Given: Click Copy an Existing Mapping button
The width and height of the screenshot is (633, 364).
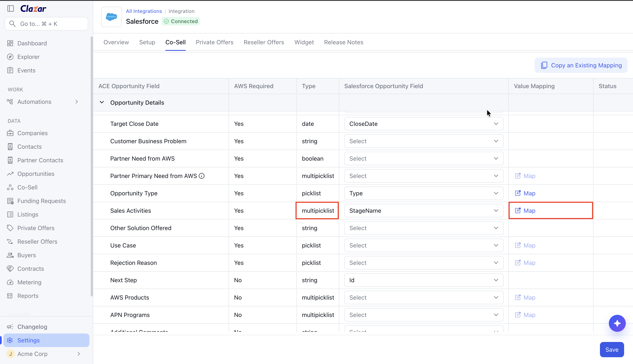Looking at the screenshot, I should pos(581,65).
